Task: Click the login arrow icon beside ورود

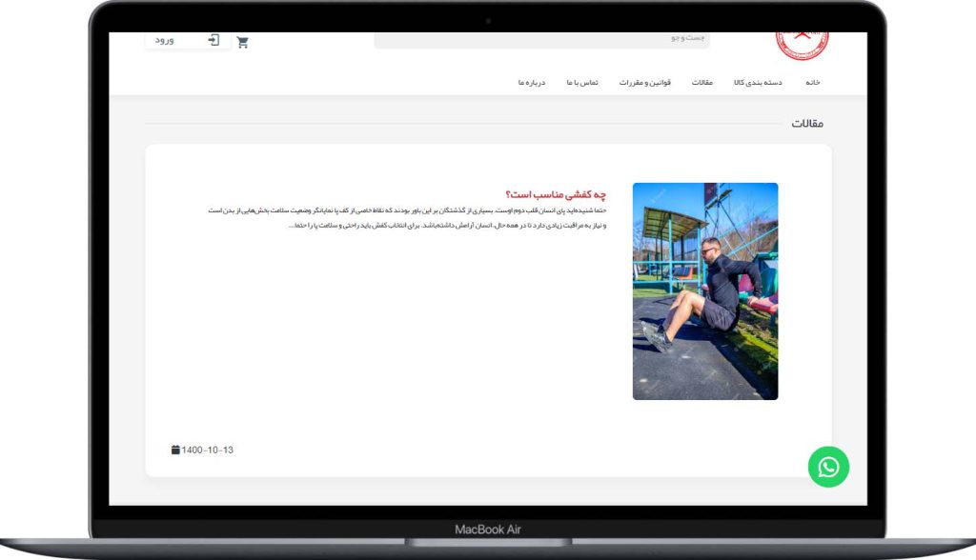Action: pos(213,40)
